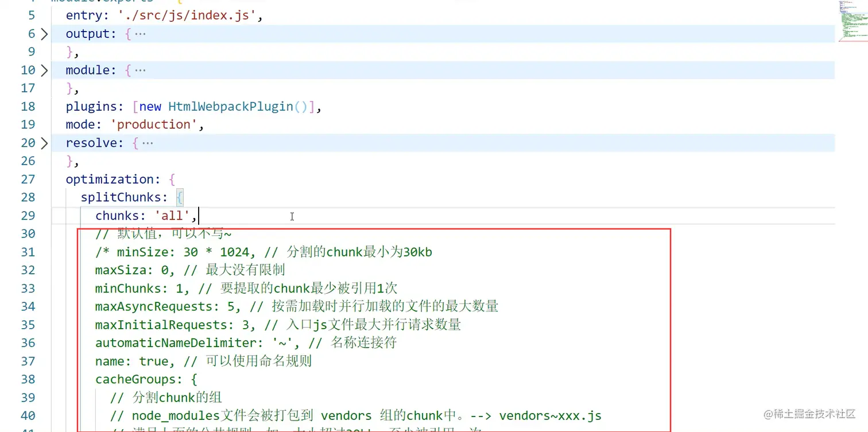Screen dimensions: 868x432
Task: Click the 'new' keyword on line 18
Action: (150, 107)
